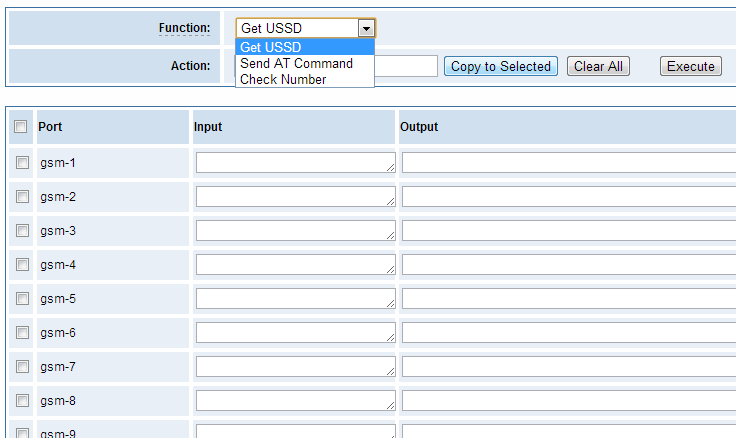Click the gsm-5 Output field
Image resolution: width=736 pixels, height=438 pixels.
pos(569,299)
